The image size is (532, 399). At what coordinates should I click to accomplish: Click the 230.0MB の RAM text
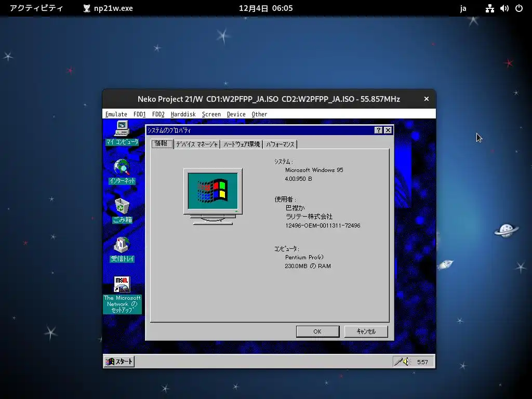click(x=308, y=266)
